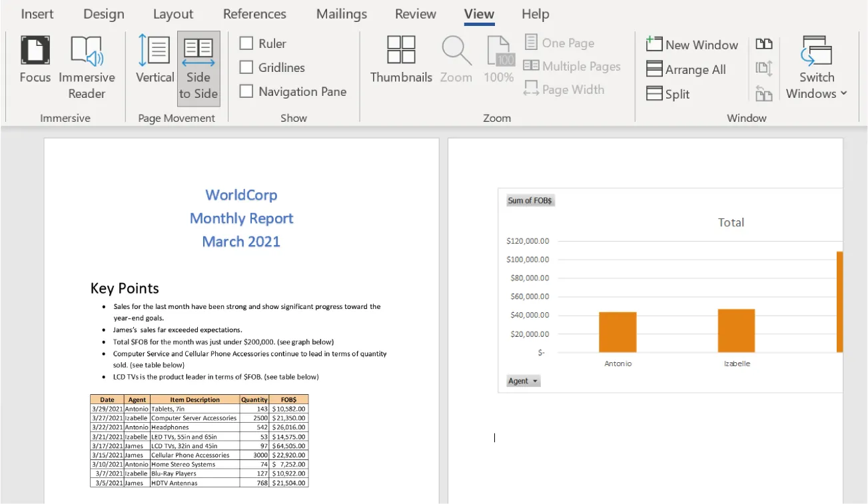Viewport: 868px width, 504px height.
Task: Open the Switch Windows dropdown
Action: pyautogui.click(x=815, y=70)
